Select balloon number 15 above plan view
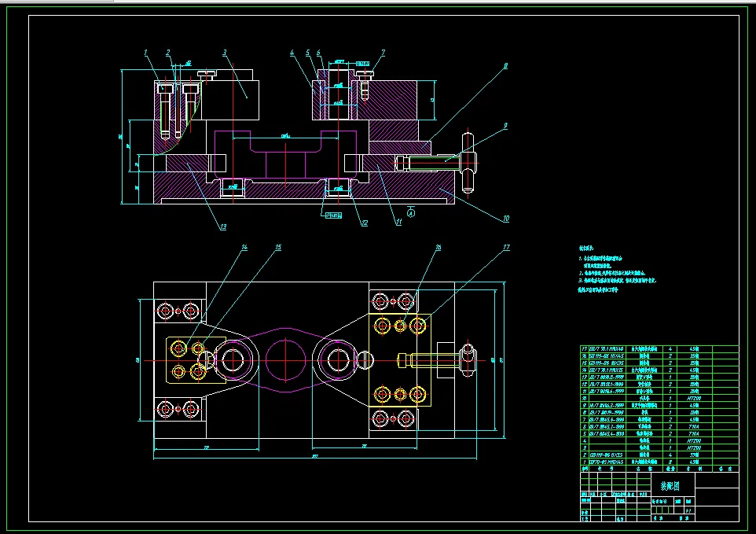This screenshot has height=534, width=756. (x=277, y=247)
